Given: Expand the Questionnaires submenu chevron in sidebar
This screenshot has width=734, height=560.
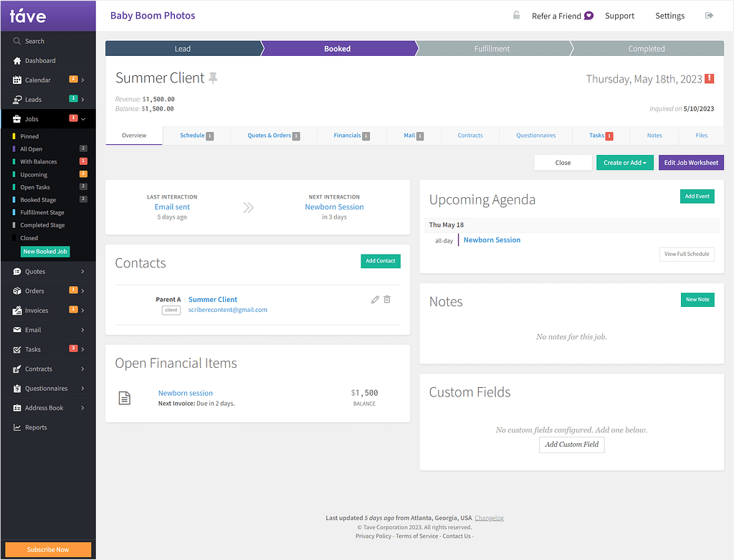Looking at the screenshot, I should [83, 388].
